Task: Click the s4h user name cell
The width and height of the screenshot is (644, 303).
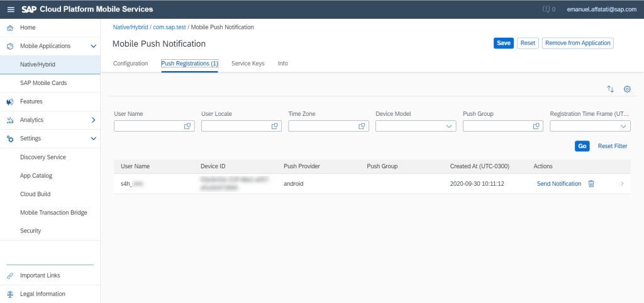Action: point(131,184)
